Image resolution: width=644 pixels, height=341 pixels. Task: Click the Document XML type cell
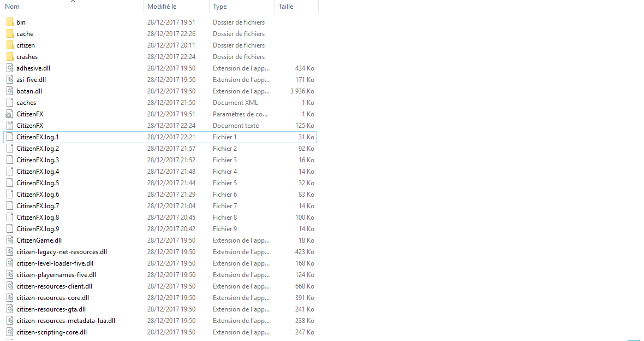pyautogui.click(x=235, y=103)
